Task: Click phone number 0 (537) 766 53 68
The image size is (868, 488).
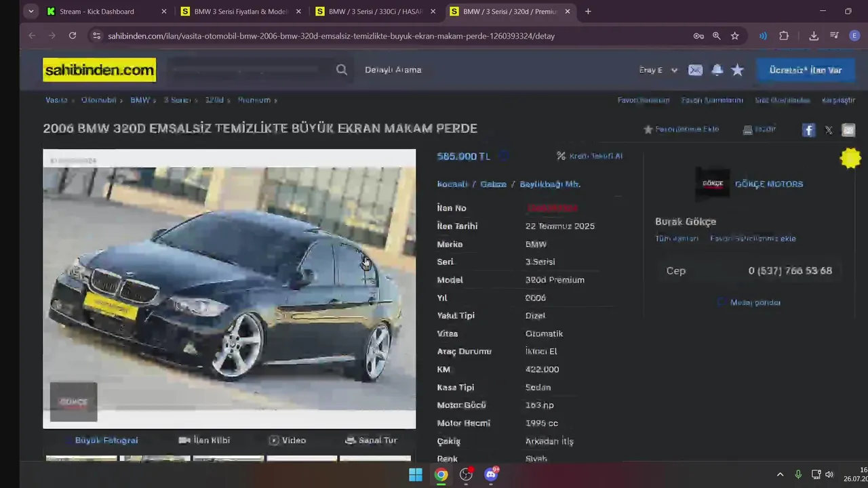Action: (x=790, y=270)
